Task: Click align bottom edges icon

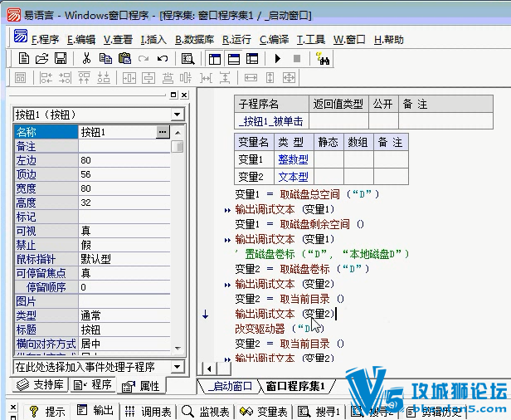Action: [104, 78]
